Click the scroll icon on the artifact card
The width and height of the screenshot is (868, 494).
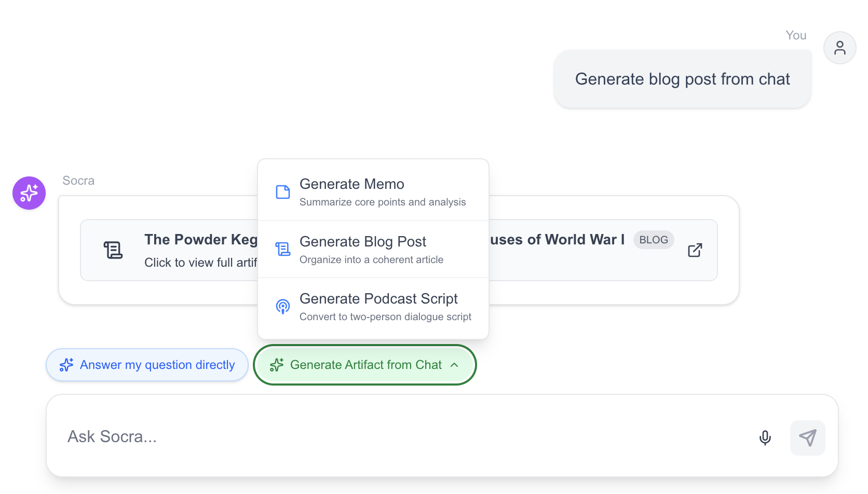click(113, 250)
